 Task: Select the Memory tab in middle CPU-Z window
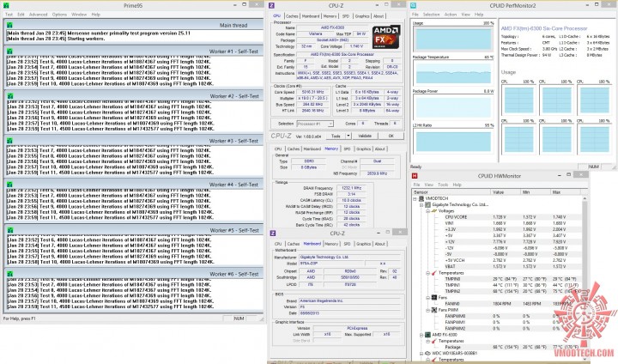click(x=331, y=149)
